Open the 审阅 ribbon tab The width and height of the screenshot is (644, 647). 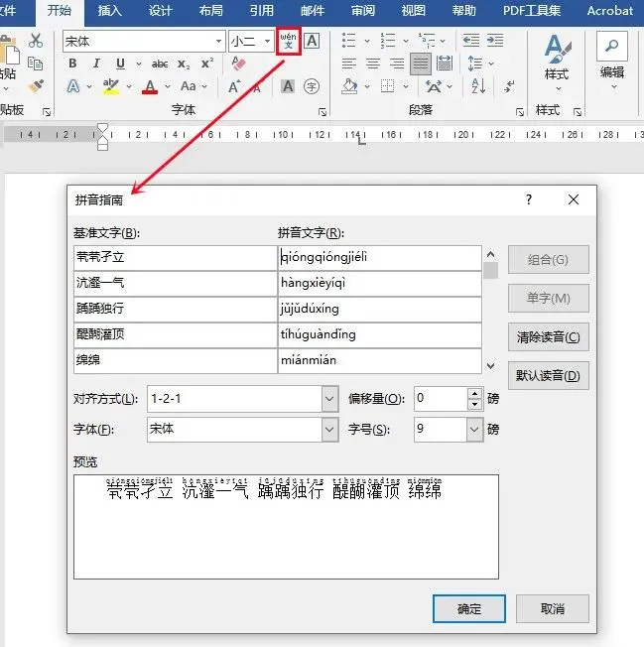tap(363, 11)
